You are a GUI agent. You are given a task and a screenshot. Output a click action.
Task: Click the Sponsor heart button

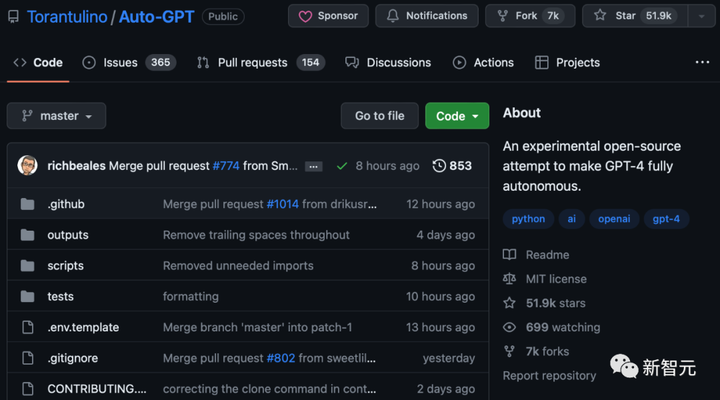tap(328, 16)
